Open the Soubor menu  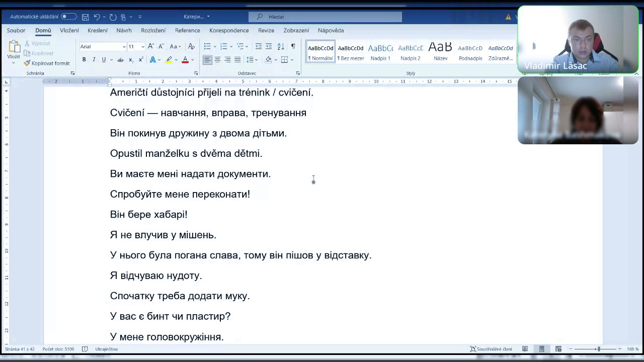[16, 30]
